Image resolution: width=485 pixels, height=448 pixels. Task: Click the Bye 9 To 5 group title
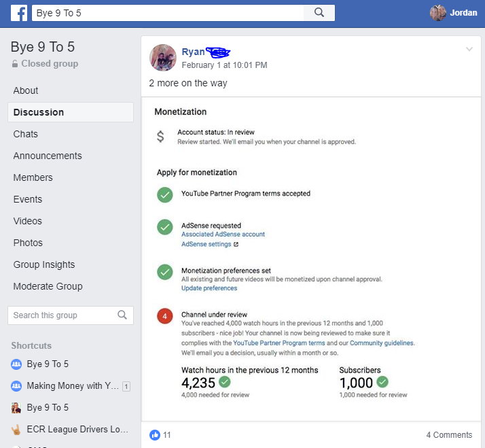click(43, 47)
